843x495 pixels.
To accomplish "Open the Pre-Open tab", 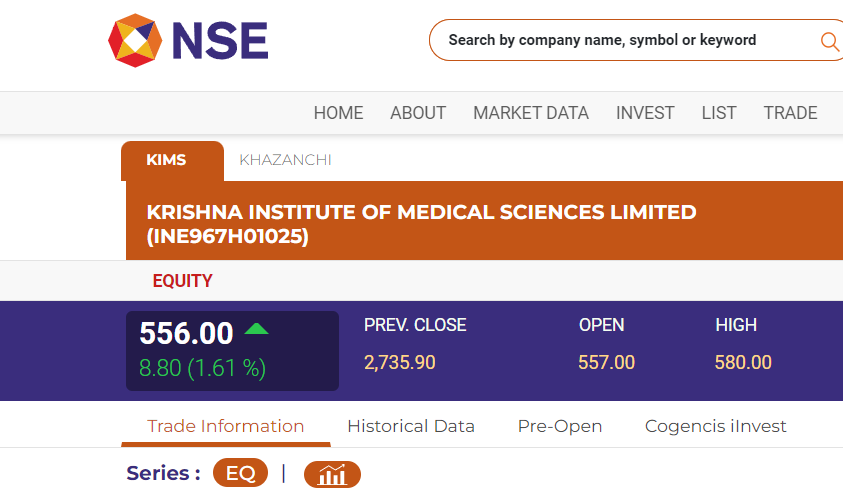I will [560, 426].
